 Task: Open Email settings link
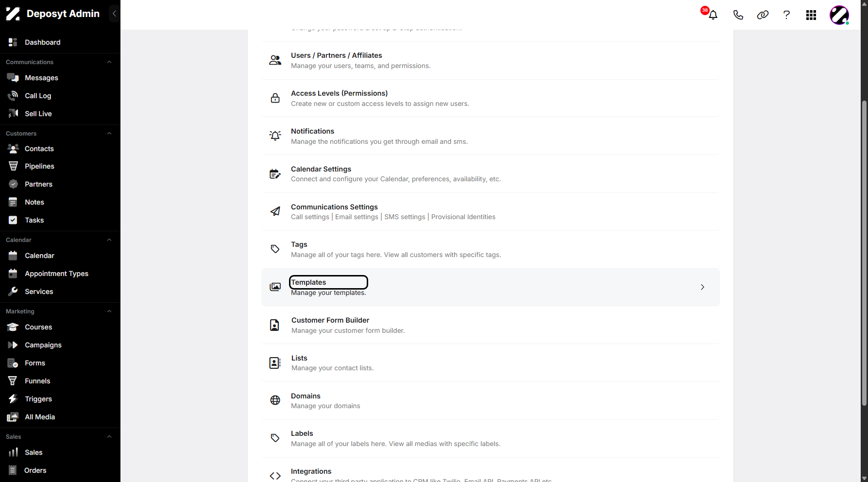click(357, 217)
